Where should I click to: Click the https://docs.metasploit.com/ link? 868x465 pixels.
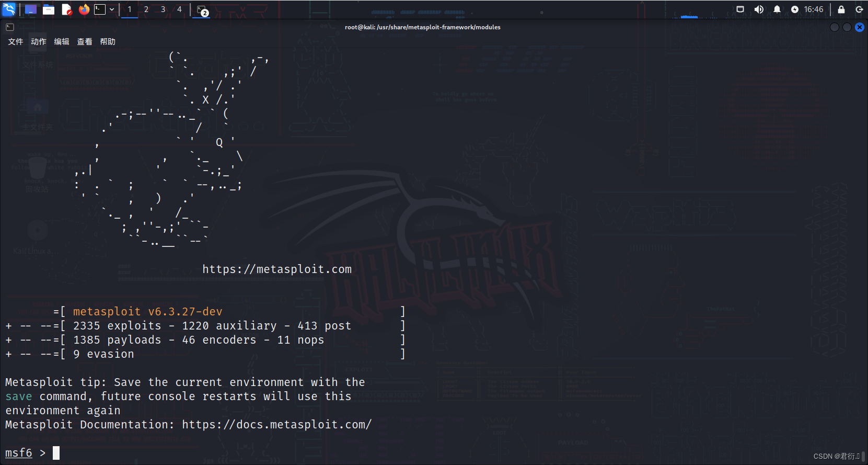[x=277, y=425]
